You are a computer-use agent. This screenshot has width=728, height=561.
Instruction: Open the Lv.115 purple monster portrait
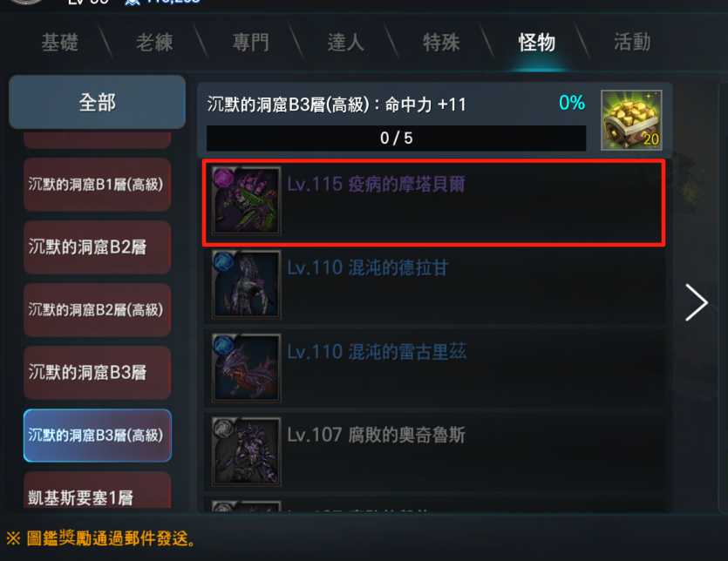[246, 200]
